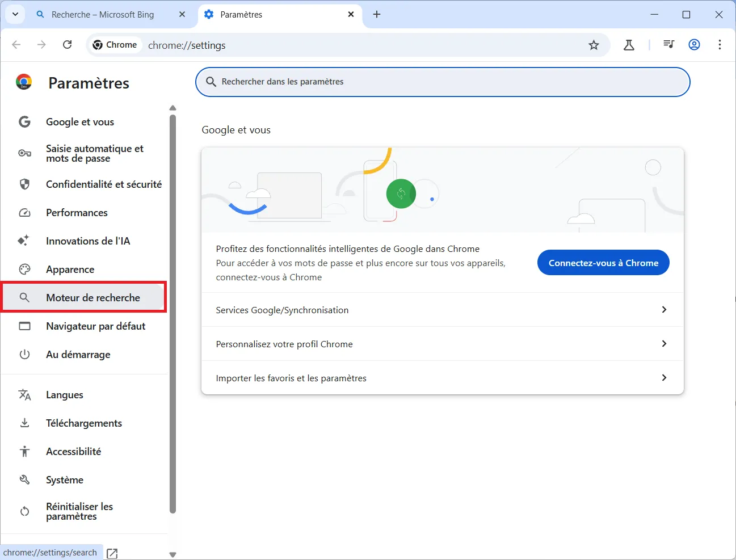Viewport: 736px width, 560px height.
Task: Bookmark this page with the star icon
Action: pyautogui.click(x=594, y=45)
